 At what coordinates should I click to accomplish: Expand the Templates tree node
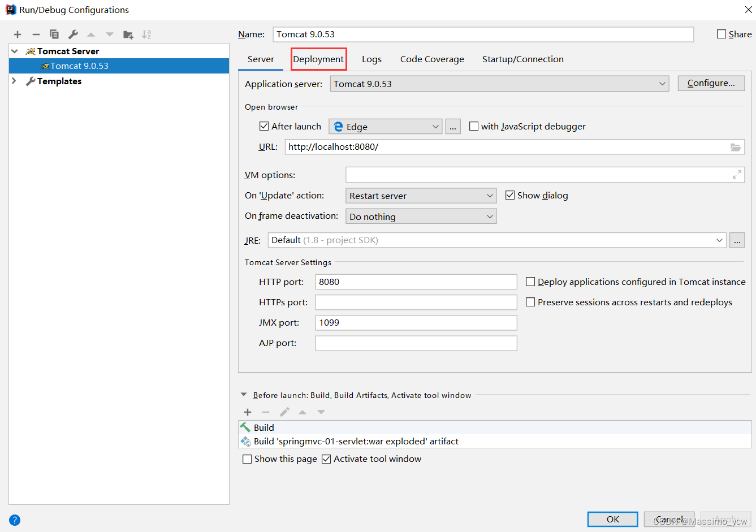click(15, 81)
